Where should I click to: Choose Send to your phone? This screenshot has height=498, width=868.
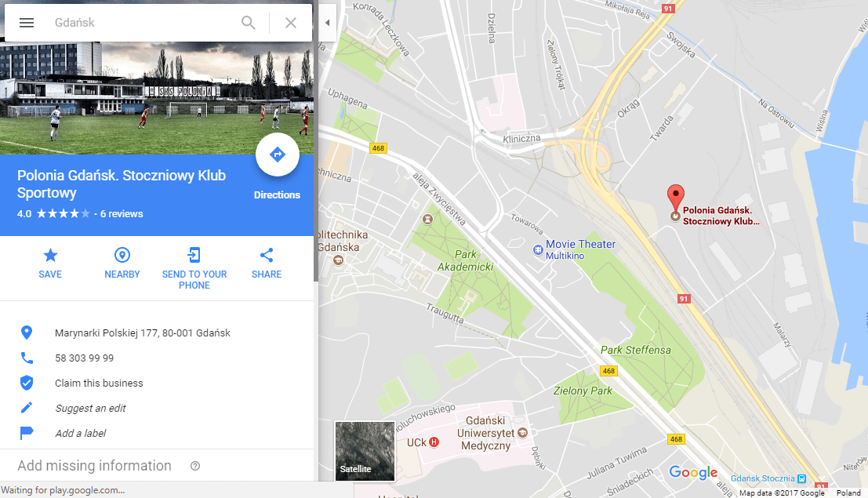(x=194, y=269)
